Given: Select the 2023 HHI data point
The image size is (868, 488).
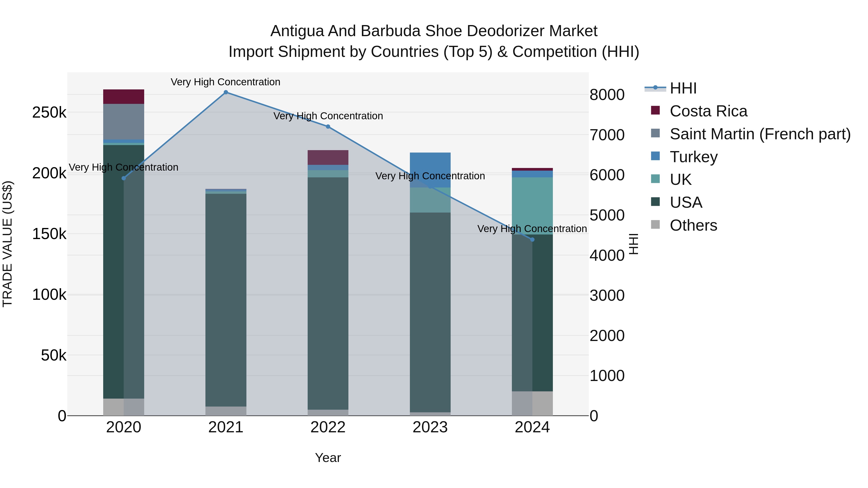Looking at the screenshot, I should pos(430,186).
